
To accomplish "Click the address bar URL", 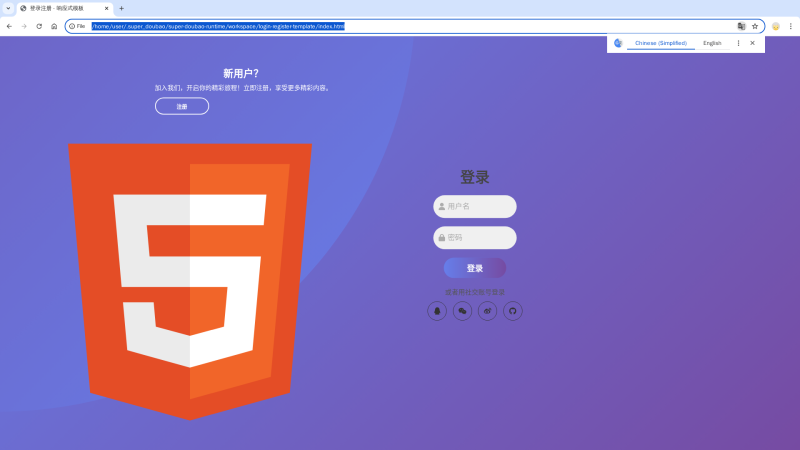I will pos(218,26).
